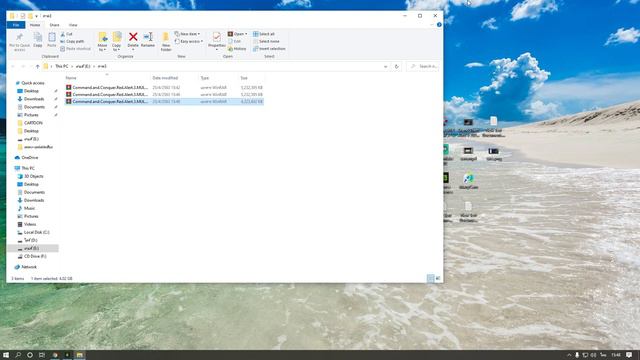Click Select all in Select group
The height and width of the screenshot is (360, 640).
tap(264, 34)
